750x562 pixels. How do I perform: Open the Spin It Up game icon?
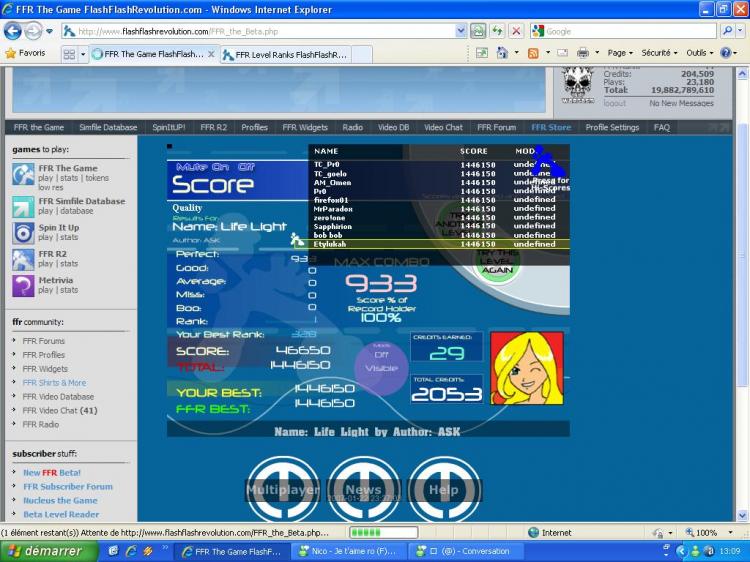click(x=23, y=233)
